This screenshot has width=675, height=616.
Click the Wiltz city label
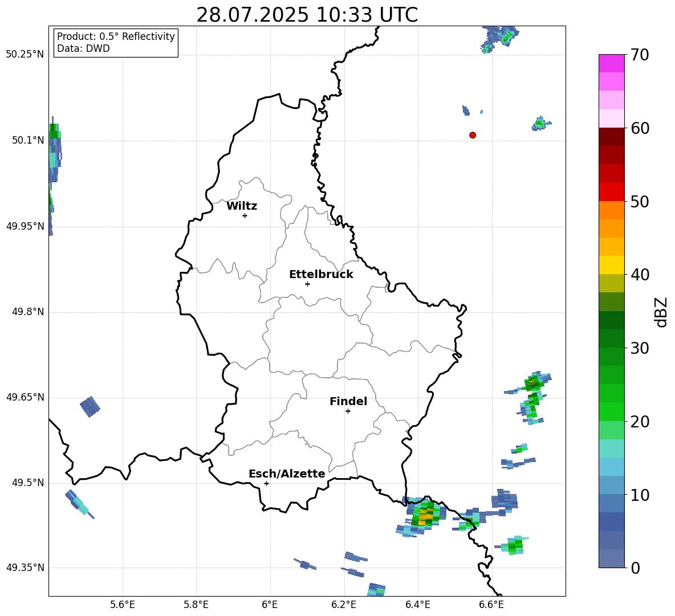tap(242, 206)
